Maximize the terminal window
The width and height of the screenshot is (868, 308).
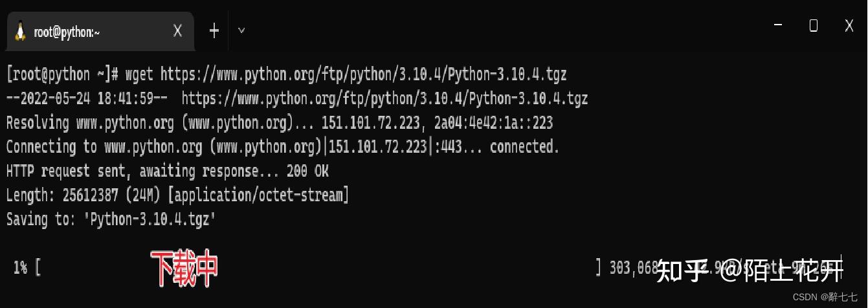814,25
